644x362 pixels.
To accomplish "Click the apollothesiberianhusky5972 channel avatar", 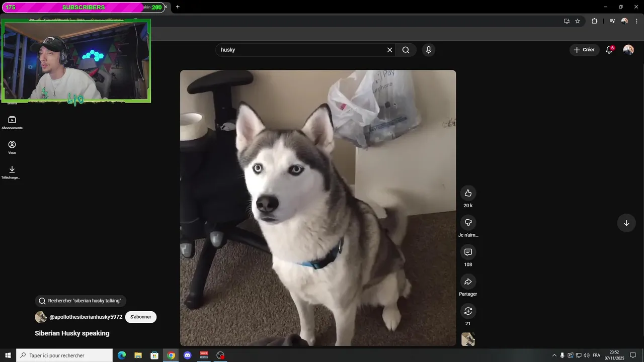I will [41, 317].
